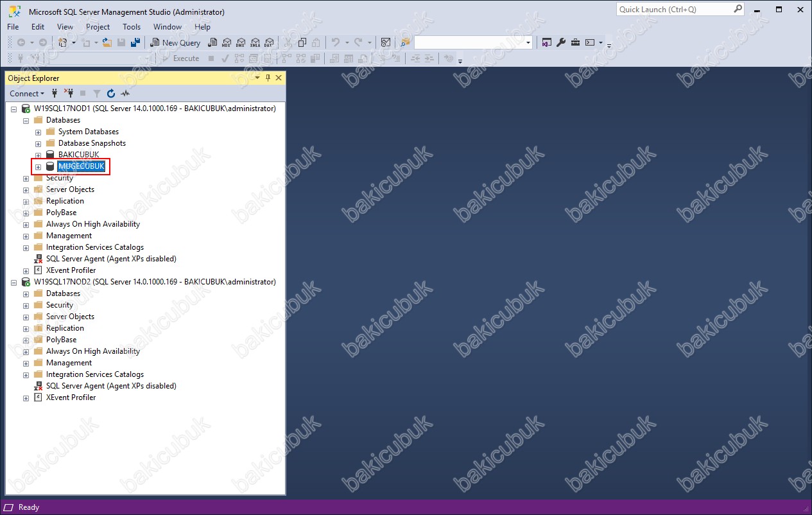Open the New Project dropdown arrow

73,42
